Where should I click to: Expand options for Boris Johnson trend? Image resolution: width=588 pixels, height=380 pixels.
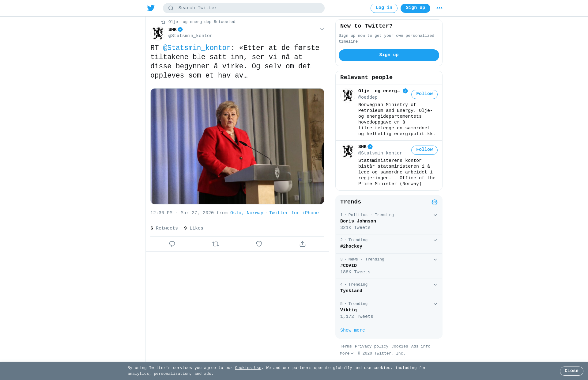(x=435, y=215)
